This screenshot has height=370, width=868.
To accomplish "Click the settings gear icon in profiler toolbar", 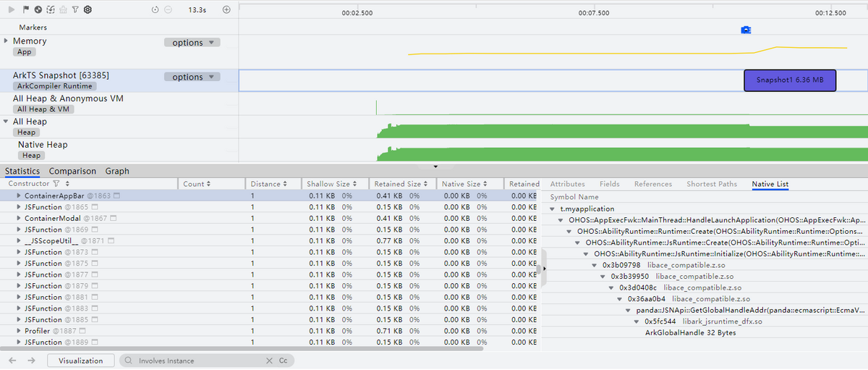I will (88, 9).
